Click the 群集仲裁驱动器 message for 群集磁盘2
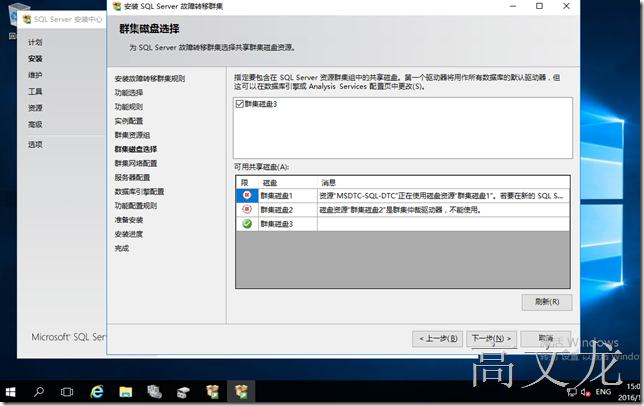This screenshot has width=644, height=406. point(443,210)
